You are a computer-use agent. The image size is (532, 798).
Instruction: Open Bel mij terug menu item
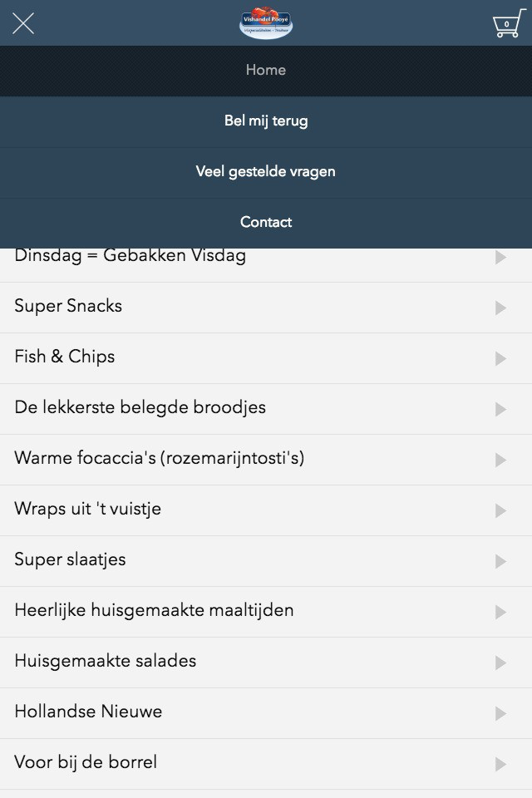pyautogui.click(x=266, y=121)
